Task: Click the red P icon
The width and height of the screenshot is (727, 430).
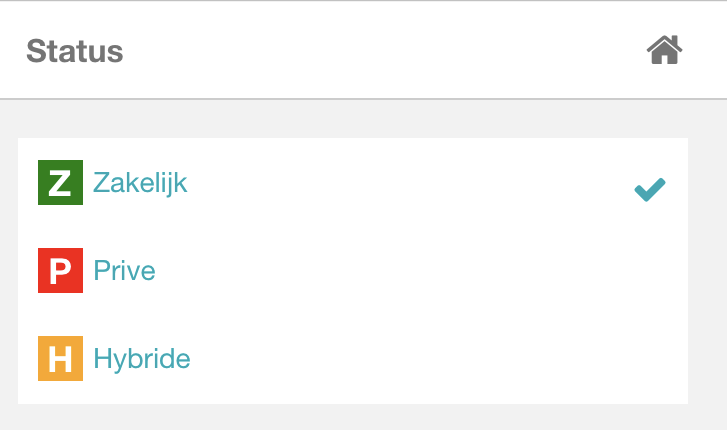Action: tap(60, 270)
